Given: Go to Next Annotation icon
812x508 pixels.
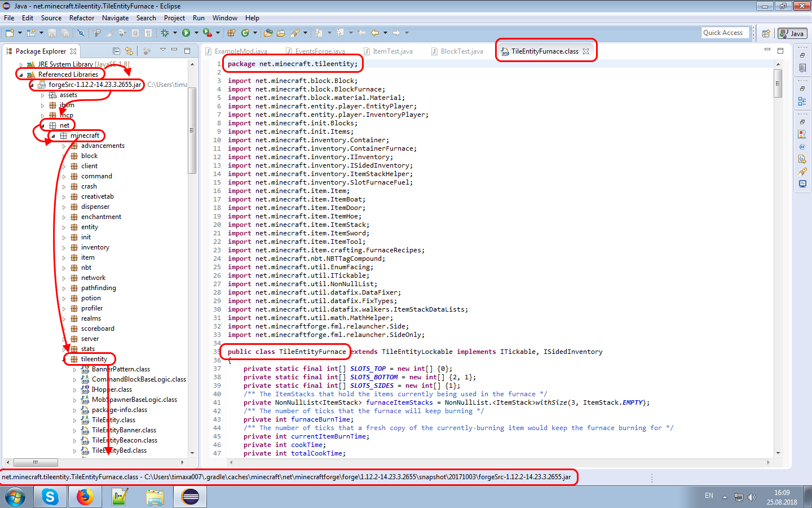Looking at the screenshot, I should (x=319, y=33).
